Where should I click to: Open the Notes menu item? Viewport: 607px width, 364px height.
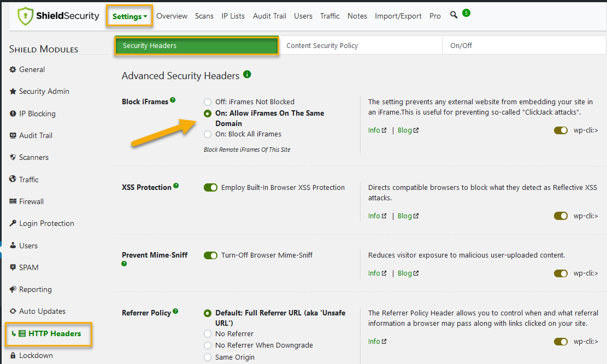tap(357, 16)
